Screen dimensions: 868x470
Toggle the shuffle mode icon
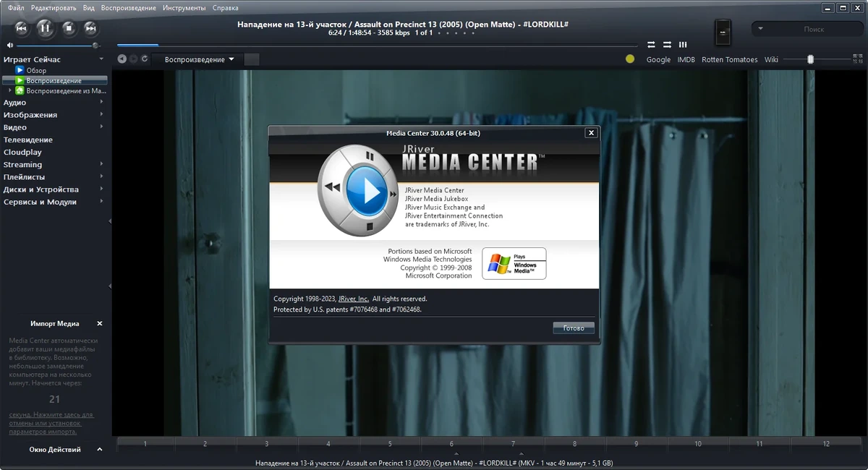point(667,45)
